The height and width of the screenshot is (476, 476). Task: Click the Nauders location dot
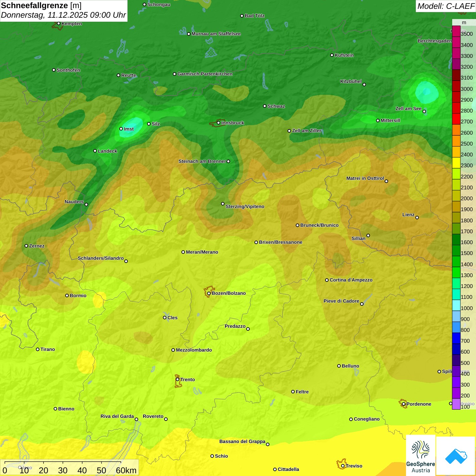click(x=86, y=204)
